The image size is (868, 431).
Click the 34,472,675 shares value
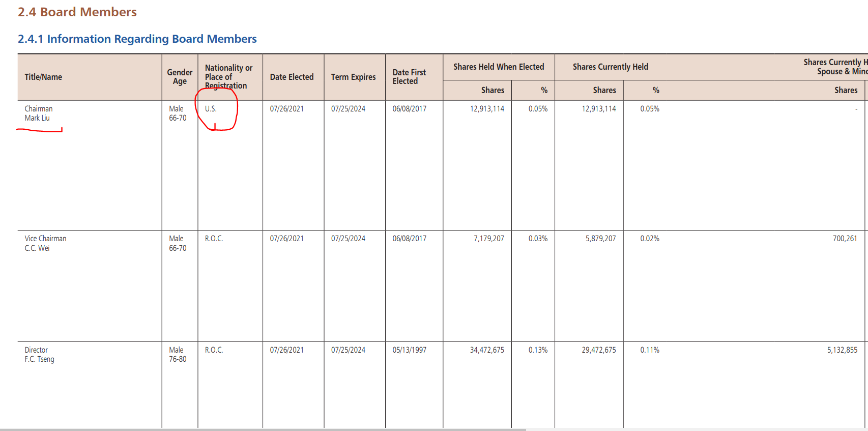(x=487, y=350)
